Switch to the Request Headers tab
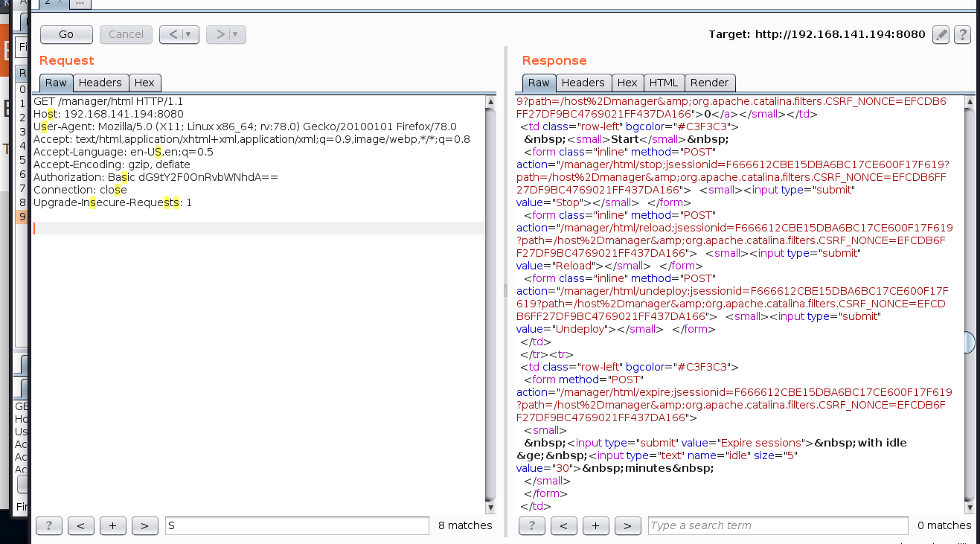This screenshot has width=980, height=544. tap(100, 83)
